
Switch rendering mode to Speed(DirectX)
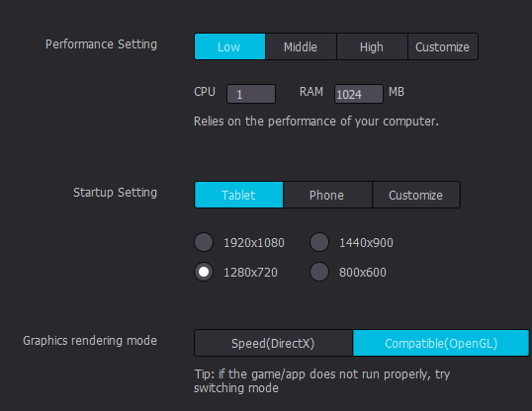pos(273,343)
